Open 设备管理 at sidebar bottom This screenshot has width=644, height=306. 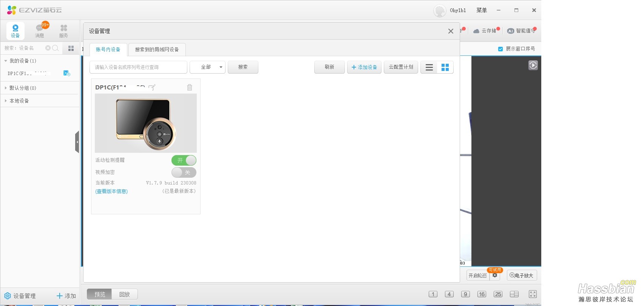point(20,296)
